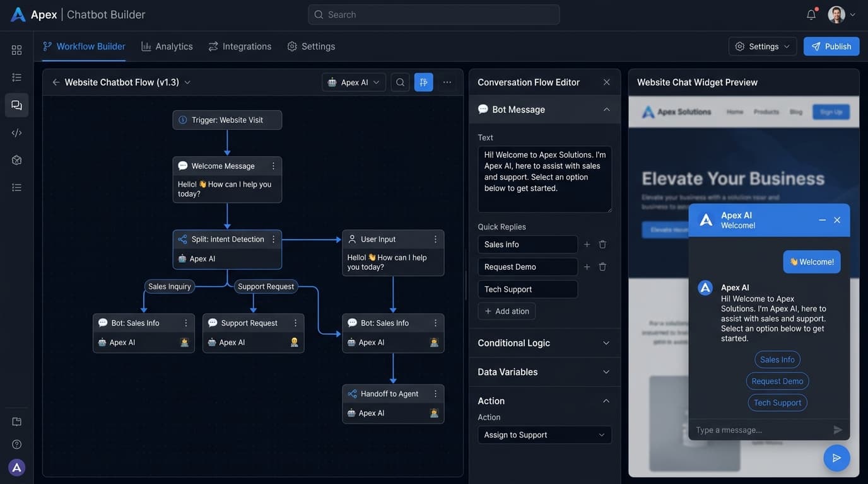This screenshot has width=868, height=484.
Task: Click the Type a message field in chat preview
Action: click(757, 429)
